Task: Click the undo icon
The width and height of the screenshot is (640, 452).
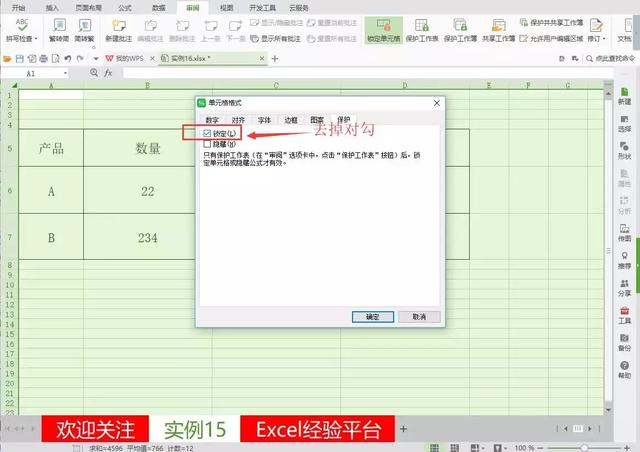Action: point(68,59)
